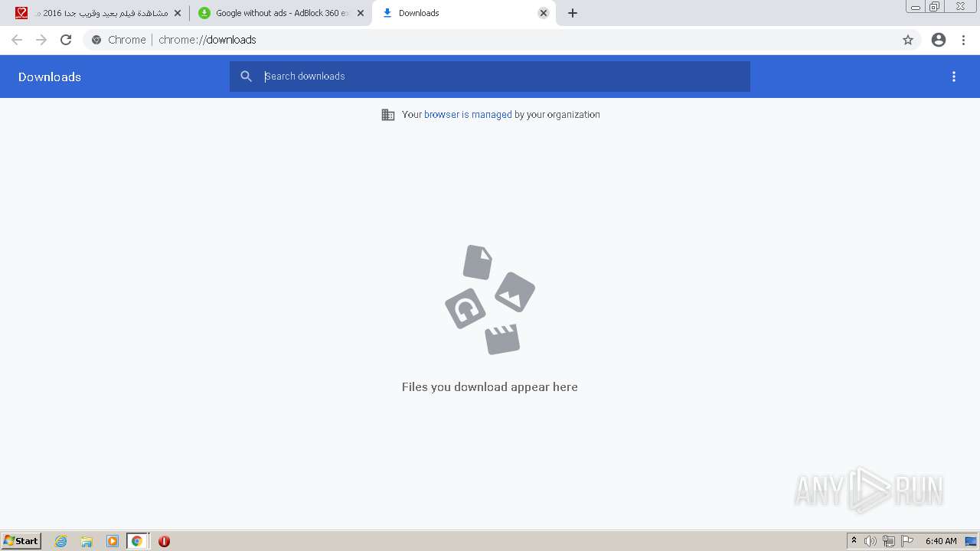Open the volume speaker tray icon

pos(871,541)
